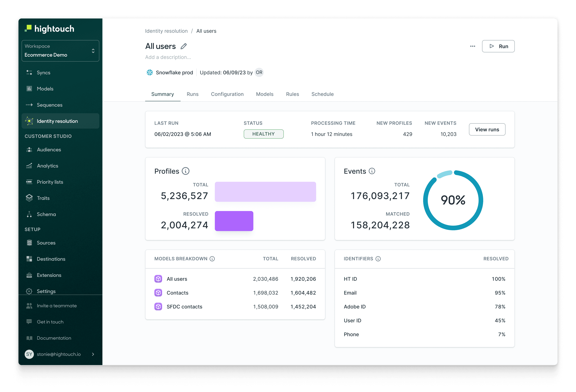
Task: Open the Destinations setup page
Action: (51, 259)
